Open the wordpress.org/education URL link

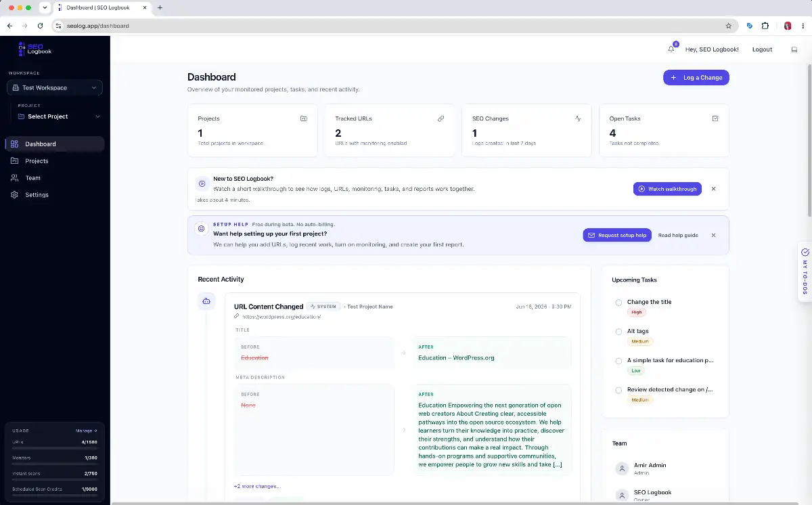coord(281,316)
